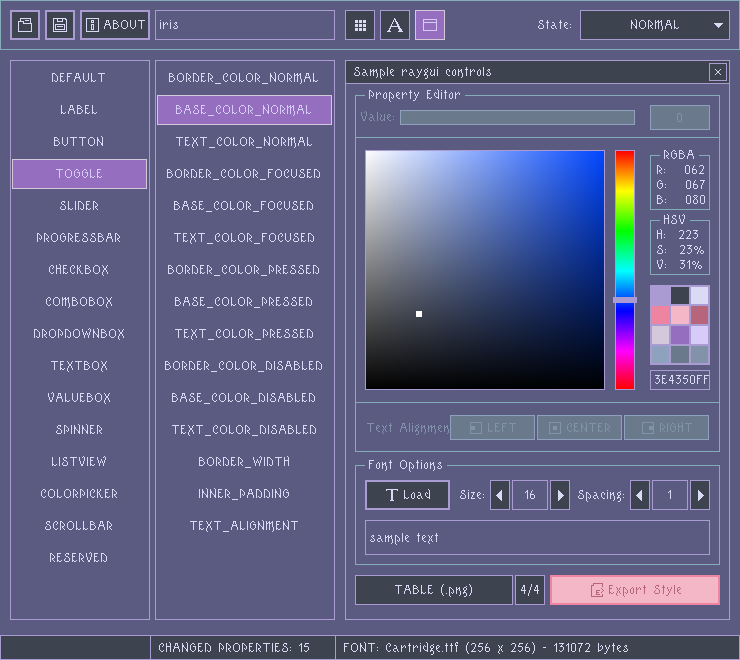Click the Export Style button
This screenshot has width=740, height=660.
pyautogui.click(x=634, y=590)
